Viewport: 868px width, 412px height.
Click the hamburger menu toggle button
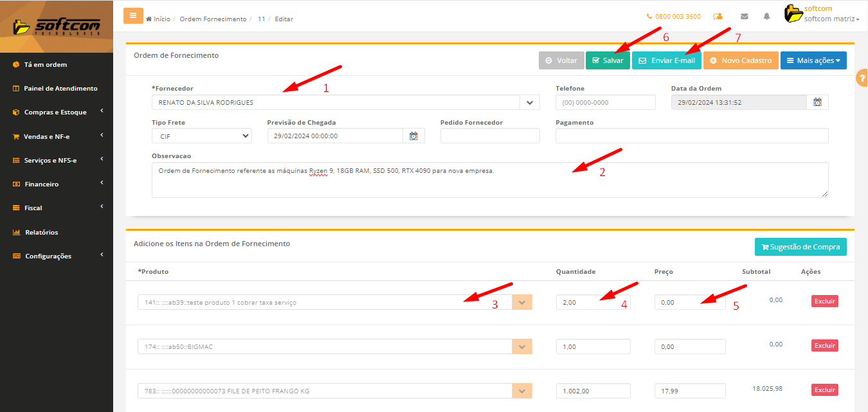(x=133, y=16)
